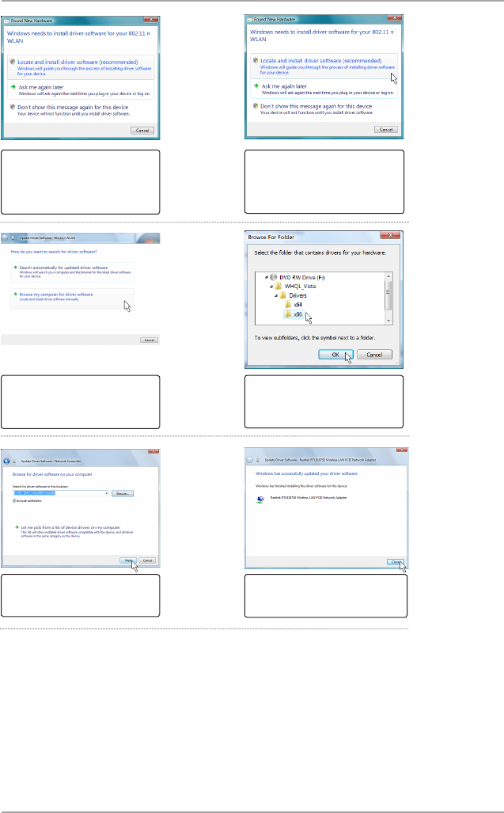This screenshot has height=813, width=504.
Task: Select the Drivers folder in tree
Action: coord(297,295)
